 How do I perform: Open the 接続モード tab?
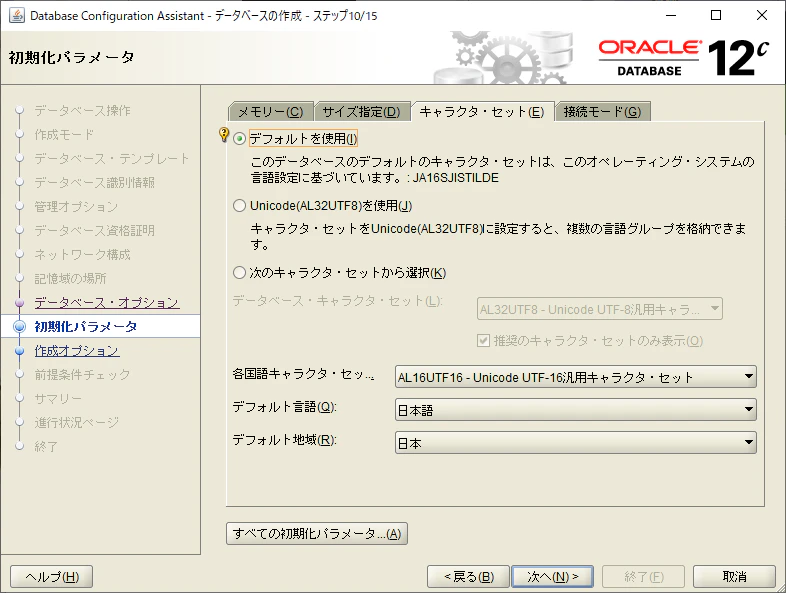coord(603,112)
